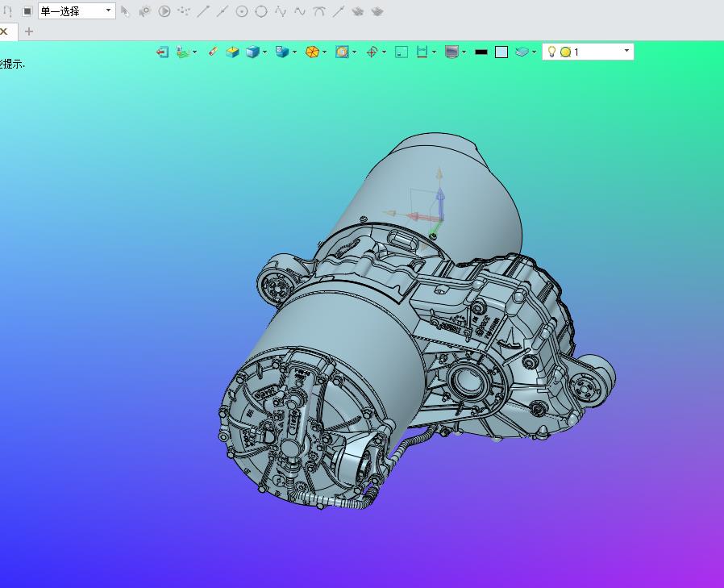This screenshot has height=588, width=724.
Task: Click the light blue color swatch
Action: [501, 52]
